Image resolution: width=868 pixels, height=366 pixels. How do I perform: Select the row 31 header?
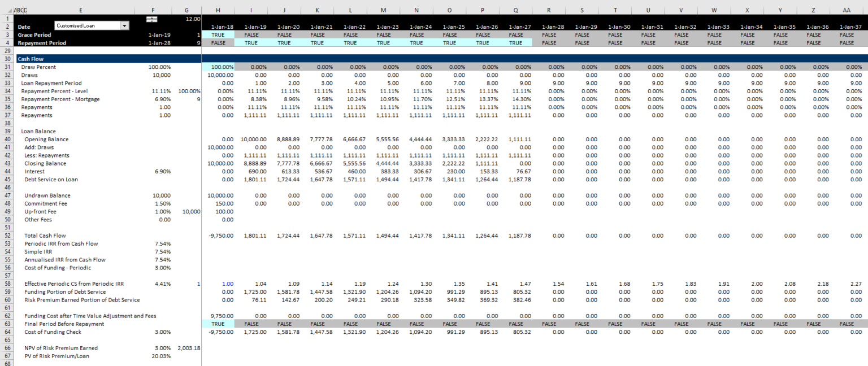tap(6, 67)
